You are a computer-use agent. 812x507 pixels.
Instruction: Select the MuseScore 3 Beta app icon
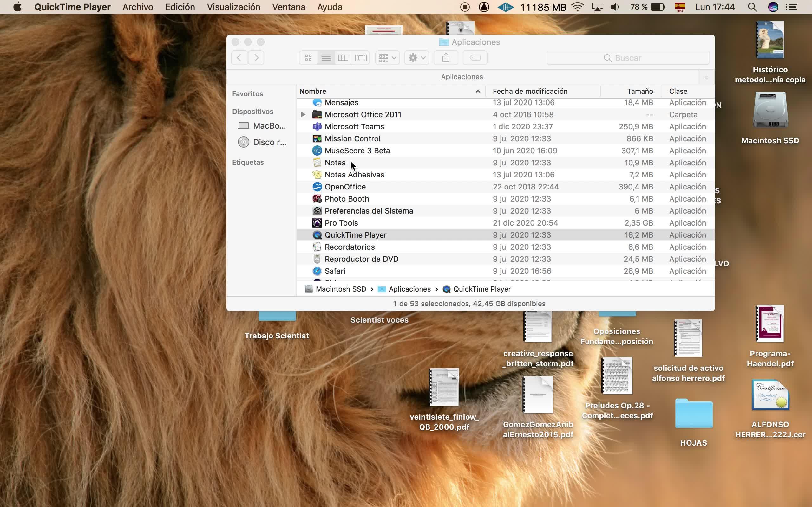(317, 151)
